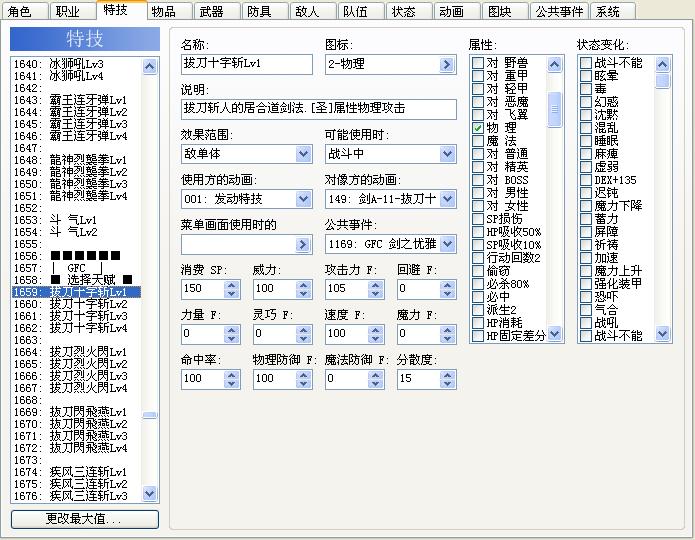
Task: Enable the 对 BOSS attribute
Action: (477, 180)
